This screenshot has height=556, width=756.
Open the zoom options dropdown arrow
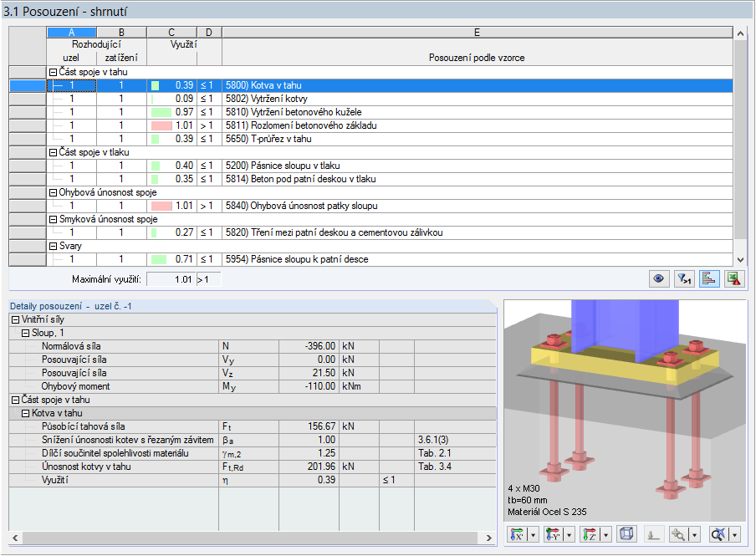(694, 535)
